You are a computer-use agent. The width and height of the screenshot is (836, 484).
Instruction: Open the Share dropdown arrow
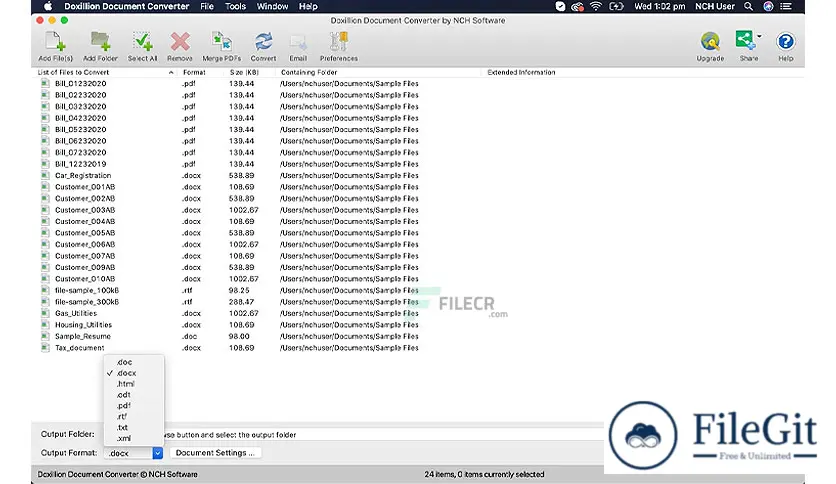[x=759, y=36]
